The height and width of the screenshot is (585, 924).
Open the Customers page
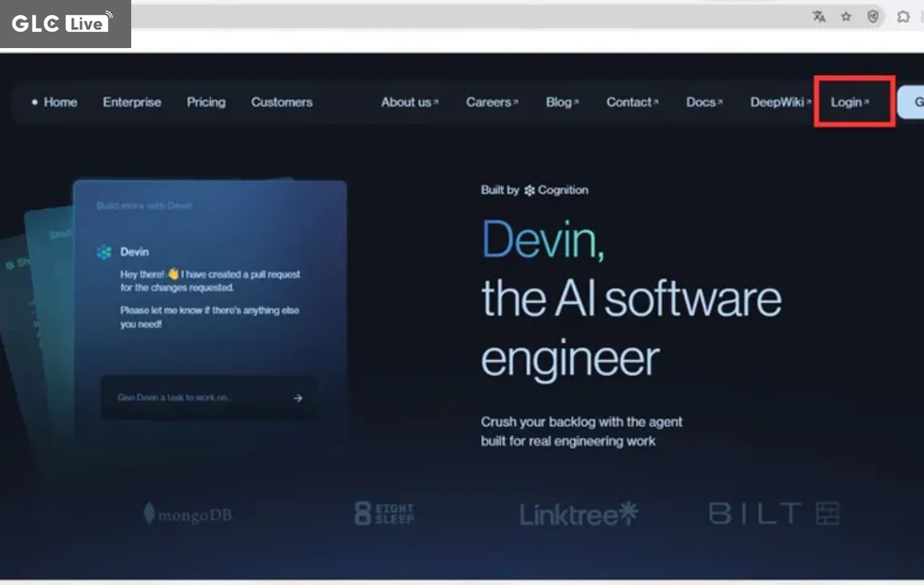pyautogui.click(x=282, y=102)
